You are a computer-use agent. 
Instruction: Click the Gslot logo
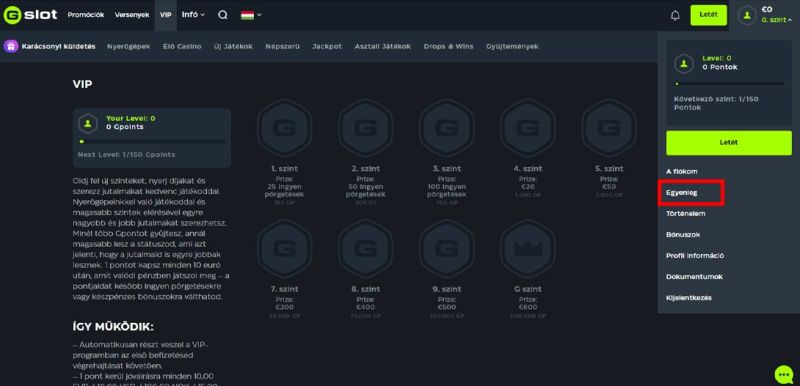coord(30,15)
